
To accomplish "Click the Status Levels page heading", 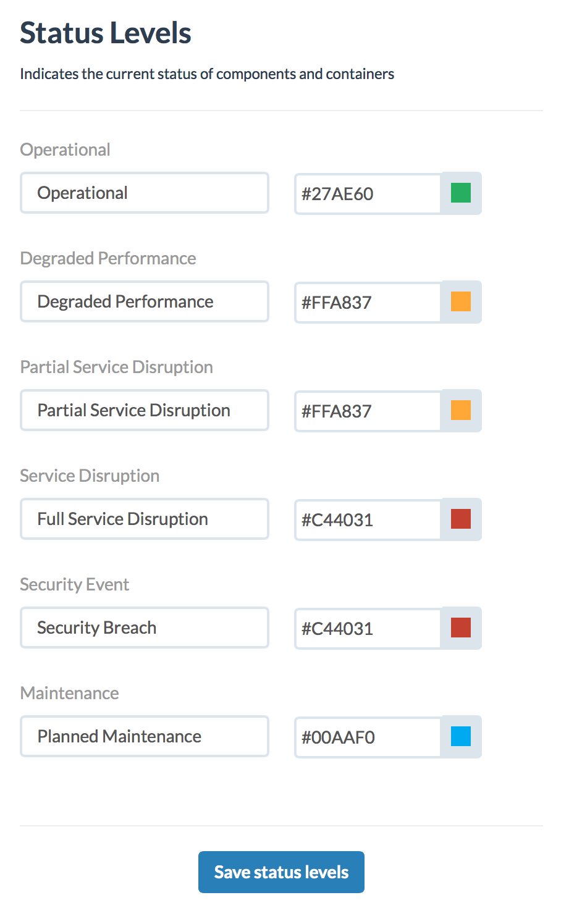I will pyautogui.click(x=105, y=33).
